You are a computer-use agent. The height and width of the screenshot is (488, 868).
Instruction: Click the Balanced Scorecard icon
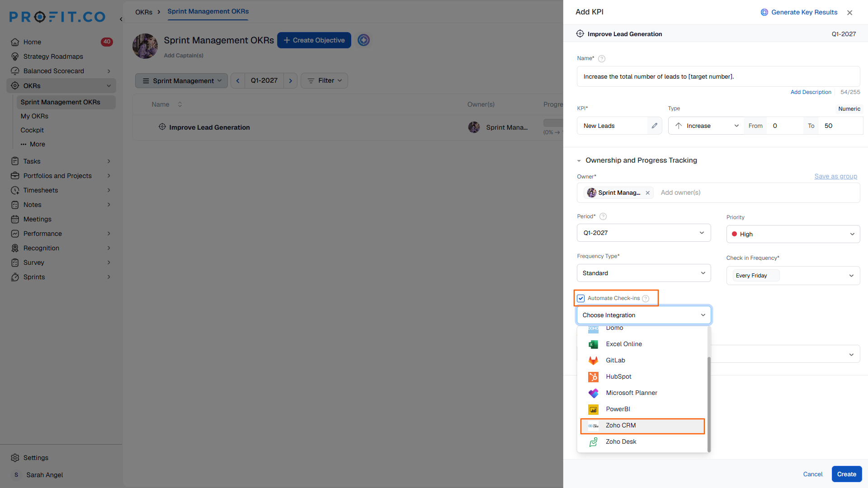15,71
